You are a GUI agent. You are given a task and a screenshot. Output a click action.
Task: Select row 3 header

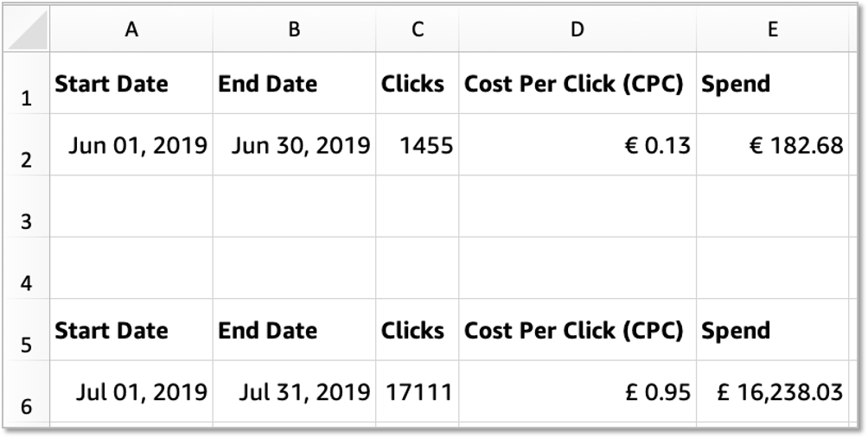[x=26, y=222]
